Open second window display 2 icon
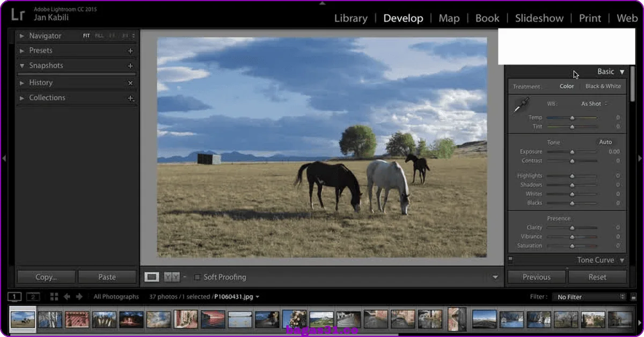644x337 pixels. (x=33, y=297)
